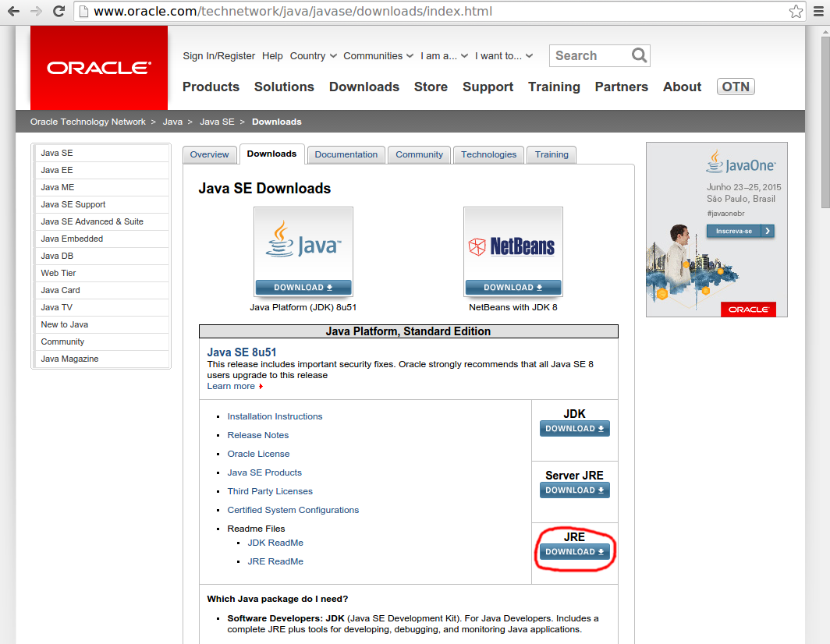This screenshot has height=644, width=830.
Task: Open the "I want to..." dropdown
Action: 503,55
